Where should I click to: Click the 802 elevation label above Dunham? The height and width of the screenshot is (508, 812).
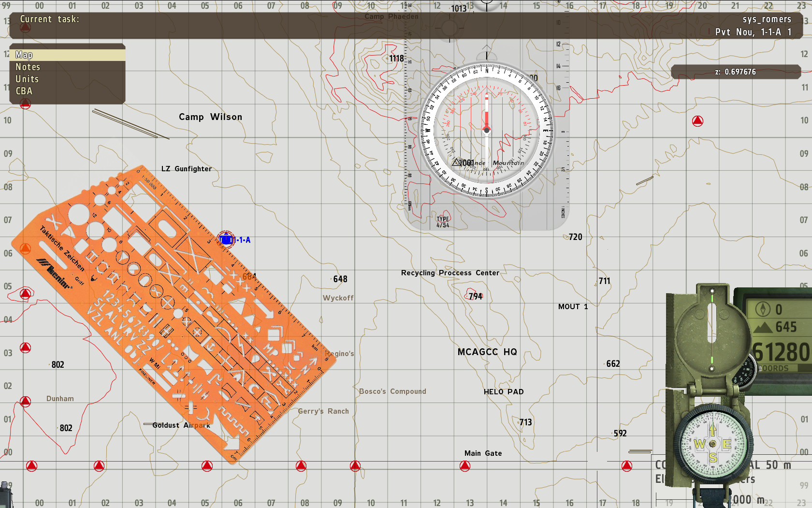coord(58,365)
